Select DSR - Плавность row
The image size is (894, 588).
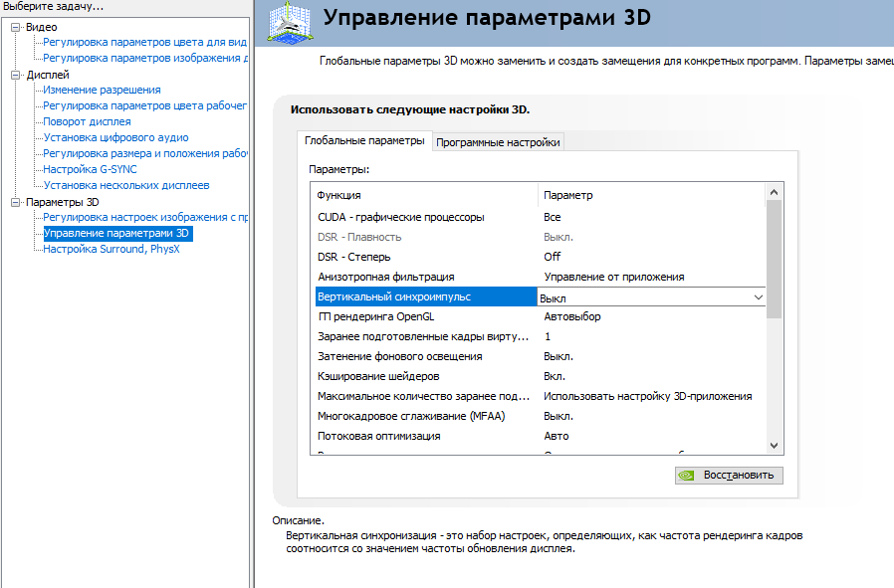pyautogui.click(x=540, y=237)
